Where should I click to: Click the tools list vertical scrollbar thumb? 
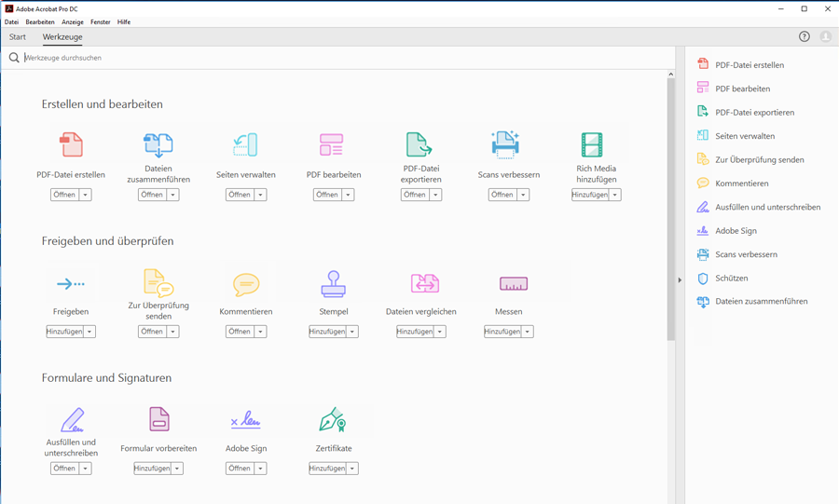click(671, 210)
